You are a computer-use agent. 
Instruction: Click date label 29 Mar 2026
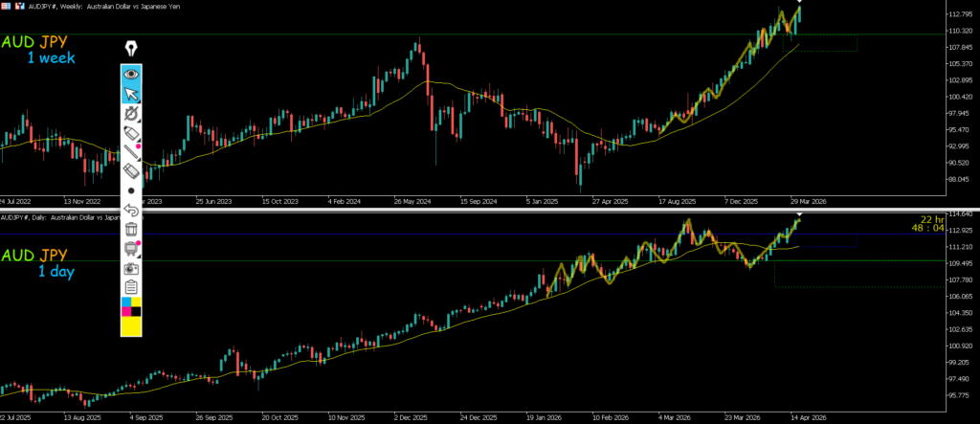pyautogui.click(x=807, y=202)
